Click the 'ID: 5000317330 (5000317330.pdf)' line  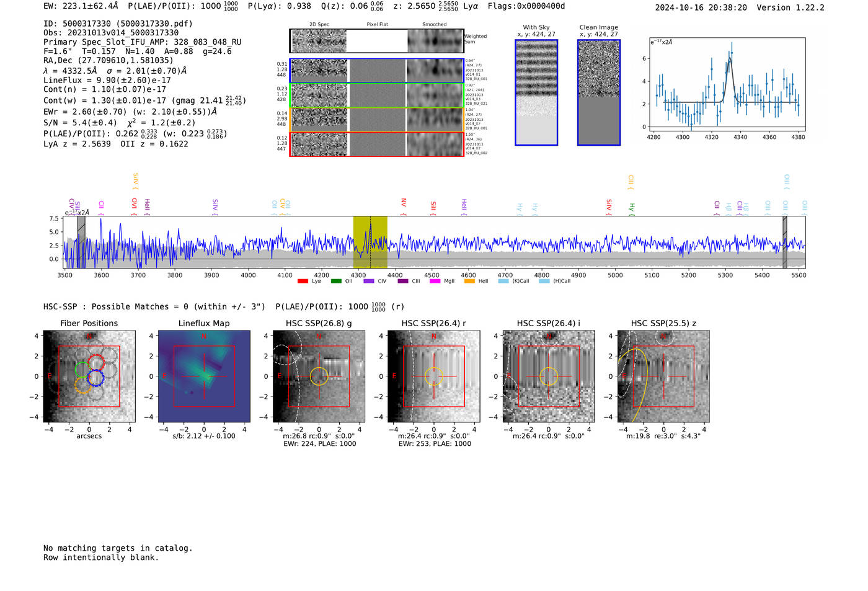118,24
